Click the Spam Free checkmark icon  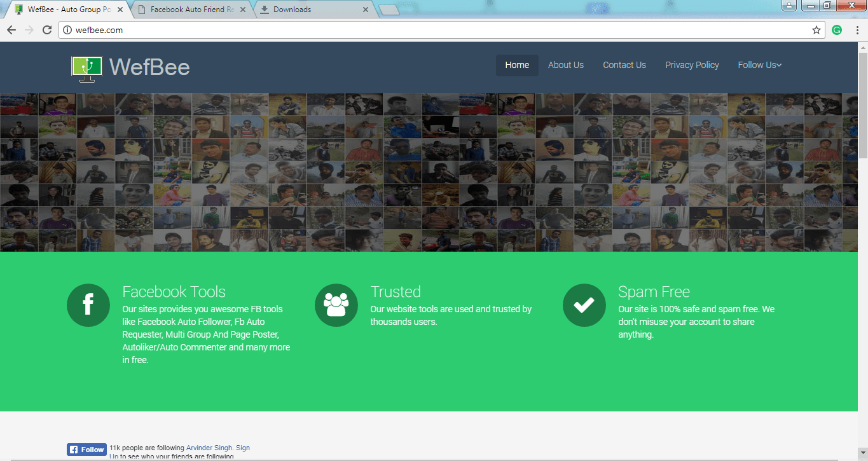[584, 305]
